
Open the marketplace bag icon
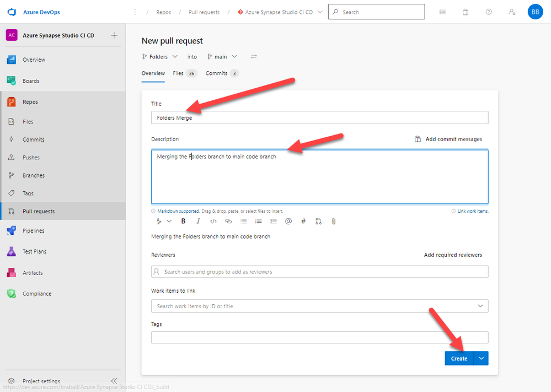466,12
